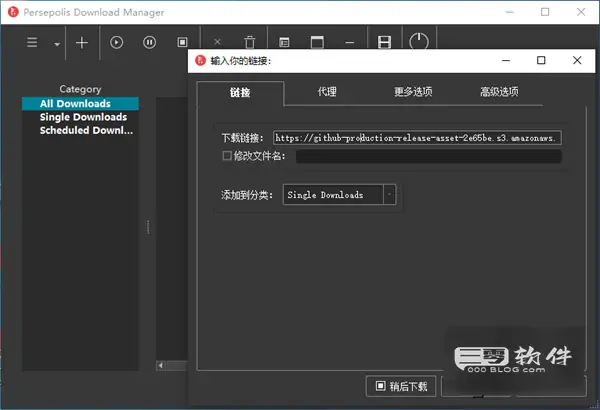Viewport: 600px width, 410px height.
Task: Switch to the 链接 tab
Action: 240,92
